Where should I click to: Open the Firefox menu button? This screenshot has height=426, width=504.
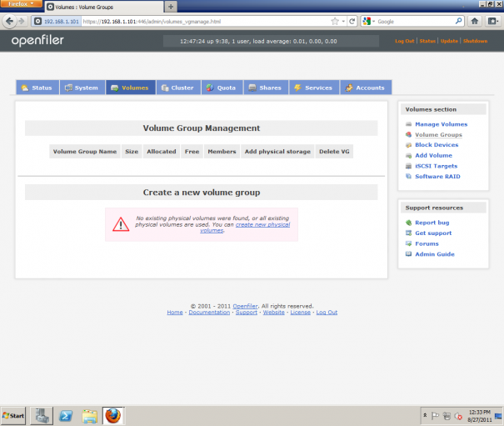pos(21,3)
